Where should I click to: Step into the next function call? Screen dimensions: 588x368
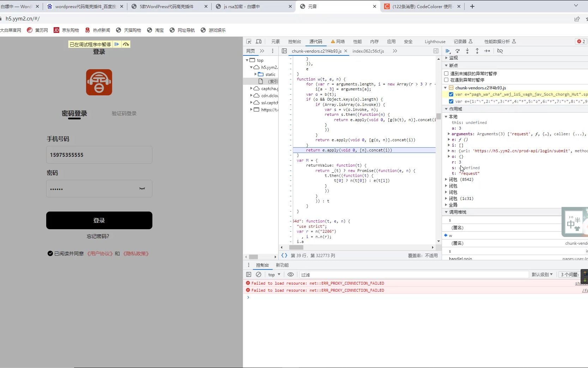click(467, 51)
